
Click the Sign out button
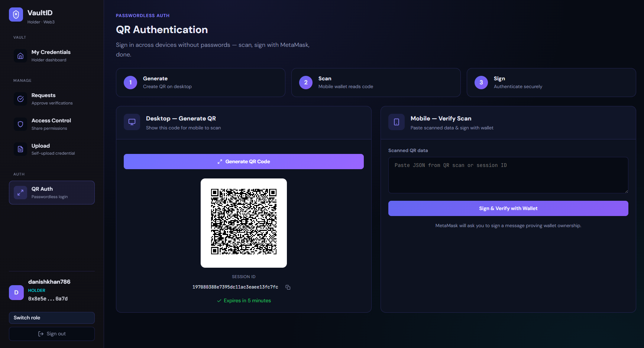point(52,334)
